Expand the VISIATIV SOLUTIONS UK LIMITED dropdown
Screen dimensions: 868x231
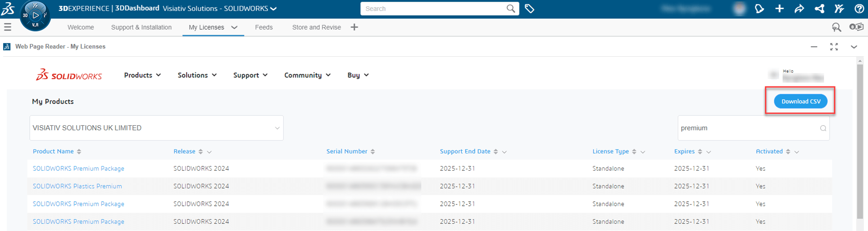click(x=277, y=128)
